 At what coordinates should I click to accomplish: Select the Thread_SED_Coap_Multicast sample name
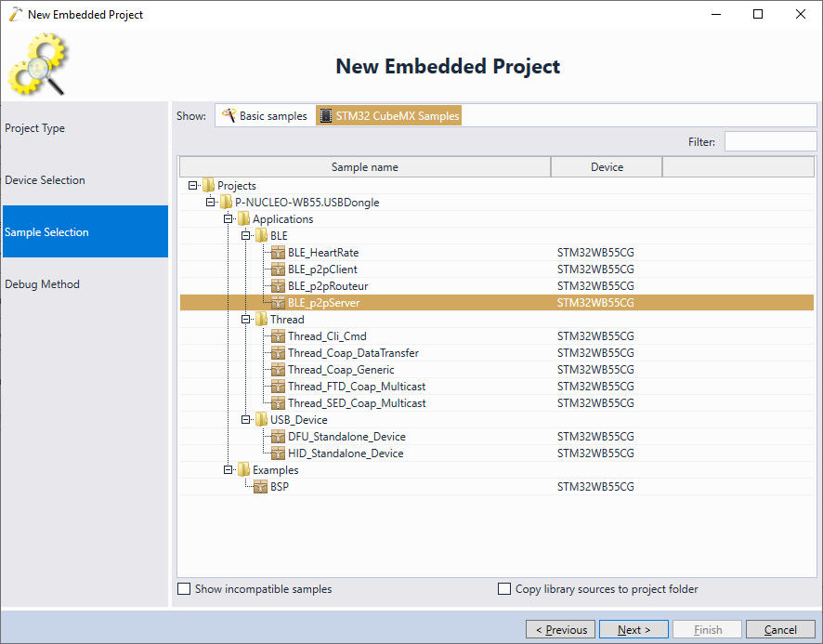(x=357, y=403)
